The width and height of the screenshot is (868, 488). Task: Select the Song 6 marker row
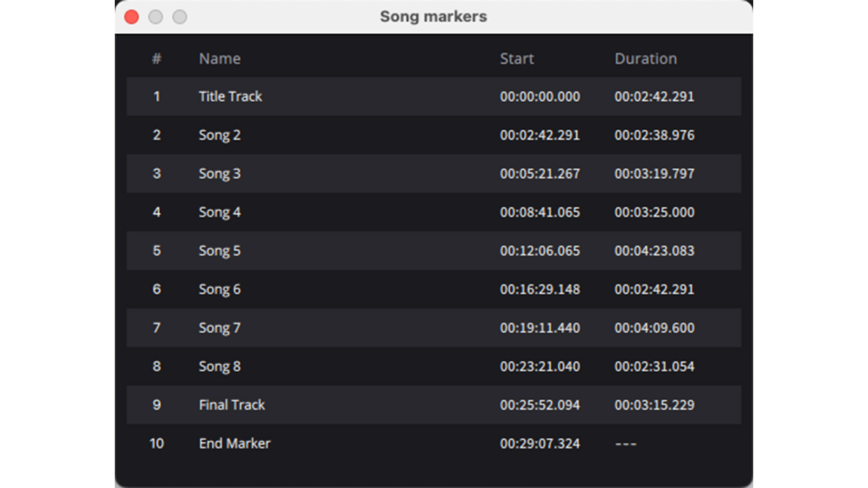click(x=338, y=289)
